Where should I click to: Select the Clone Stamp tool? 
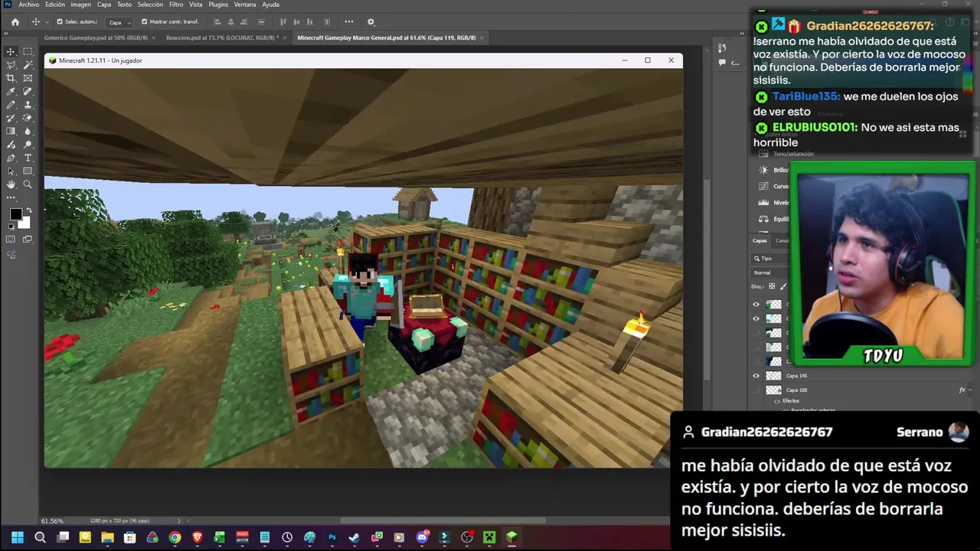(x=28, y=105)
